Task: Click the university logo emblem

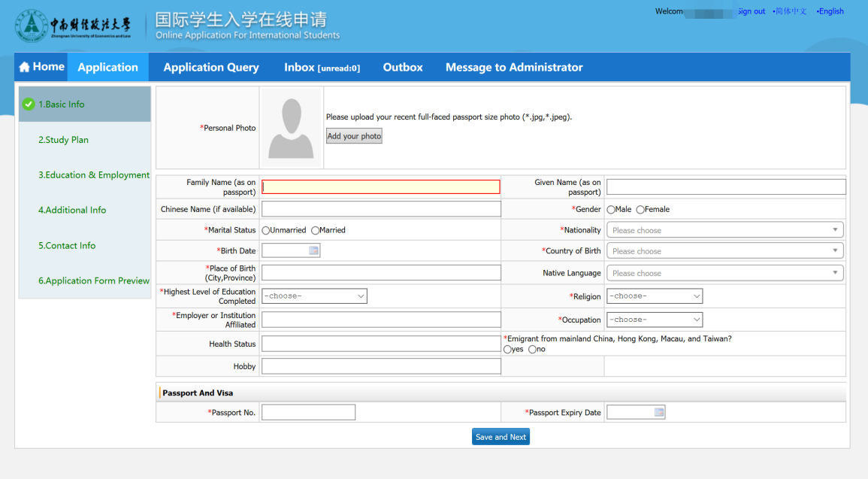Action: (x=31, y=26)
